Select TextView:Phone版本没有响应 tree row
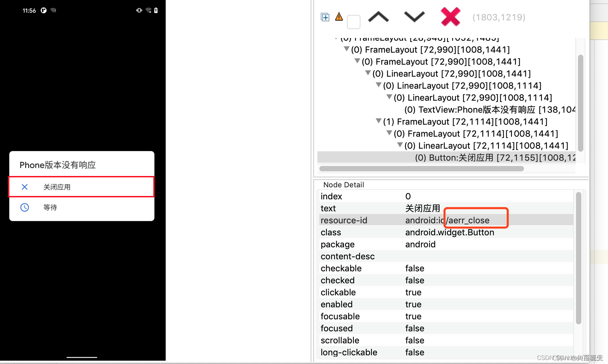The image size is (608, 364). (490, 110)
